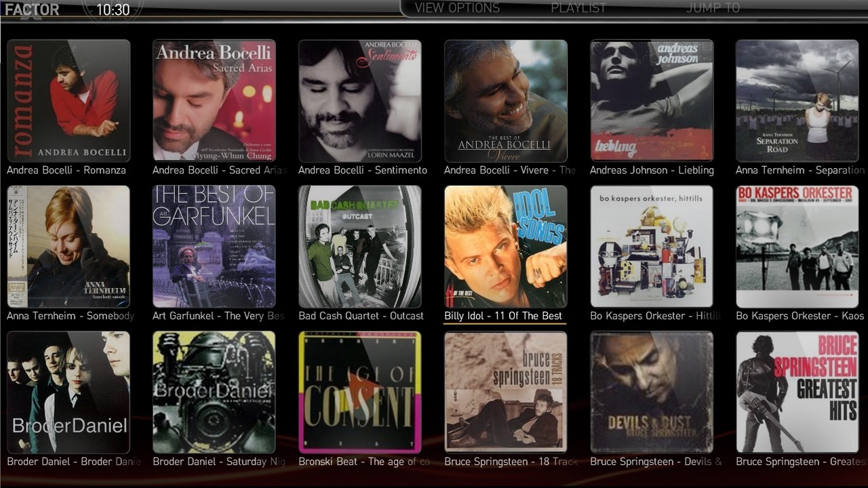Select the highlighted Billy Idol - 11 Of The Best label
The image size is (868, 488).
pos(503,316)
